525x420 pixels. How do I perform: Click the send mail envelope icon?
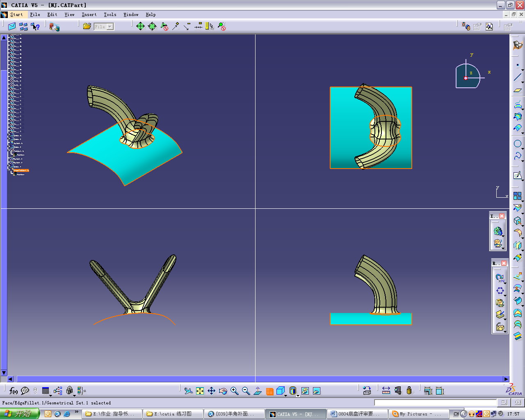[x=12, y=26]
